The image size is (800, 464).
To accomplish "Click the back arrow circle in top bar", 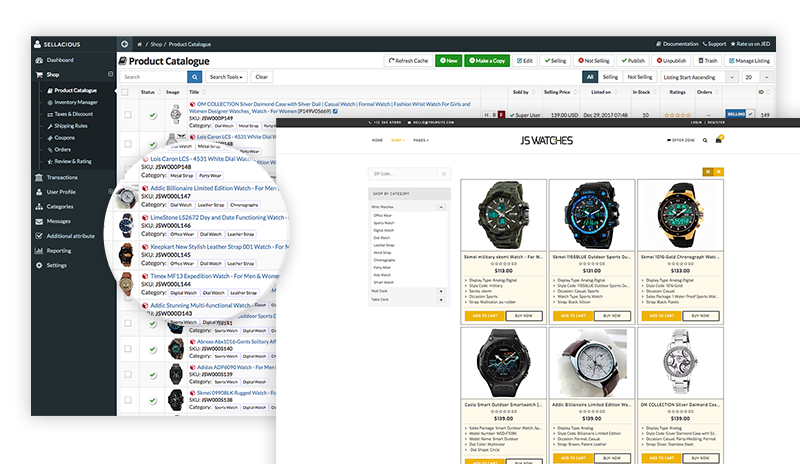I will tap(124, 44).
